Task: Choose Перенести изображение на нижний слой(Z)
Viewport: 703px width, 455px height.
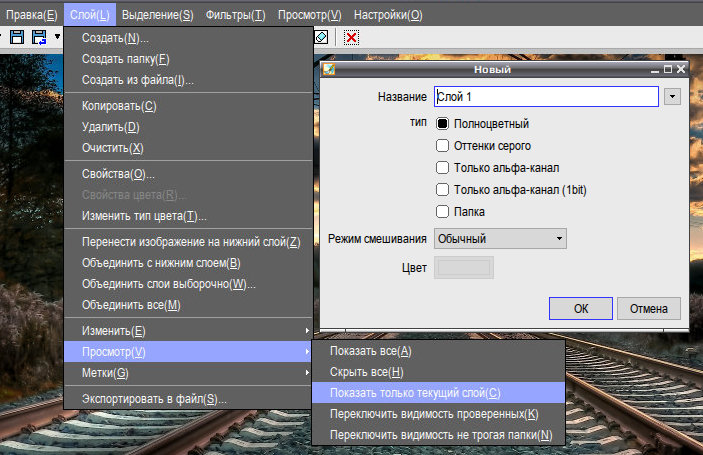Action: point(188,242)
